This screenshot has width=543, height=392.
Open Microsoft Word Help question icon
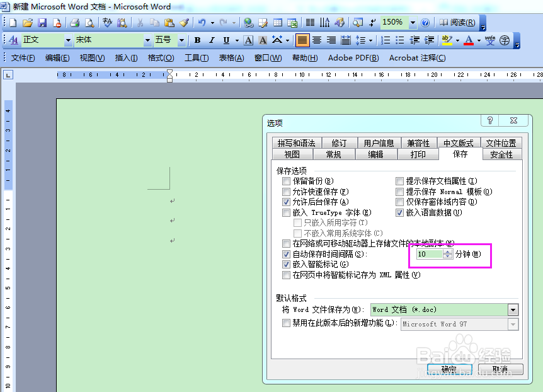[425, 23]
